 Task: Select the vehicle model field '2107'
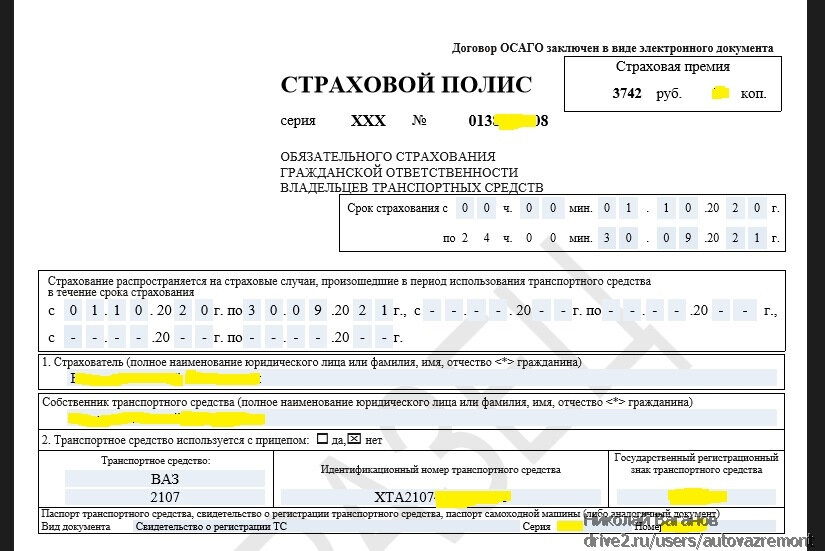click(165, 497)
